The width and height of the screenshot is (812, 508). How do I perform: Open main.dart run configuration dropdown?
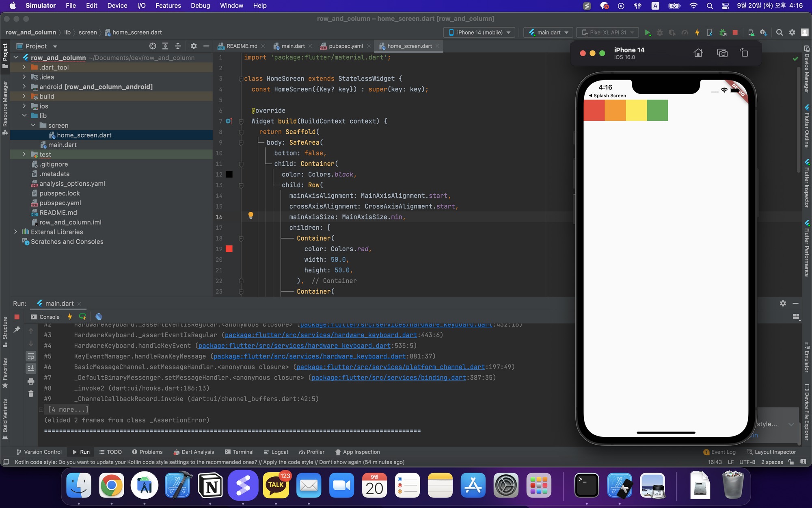coord(549,33)
